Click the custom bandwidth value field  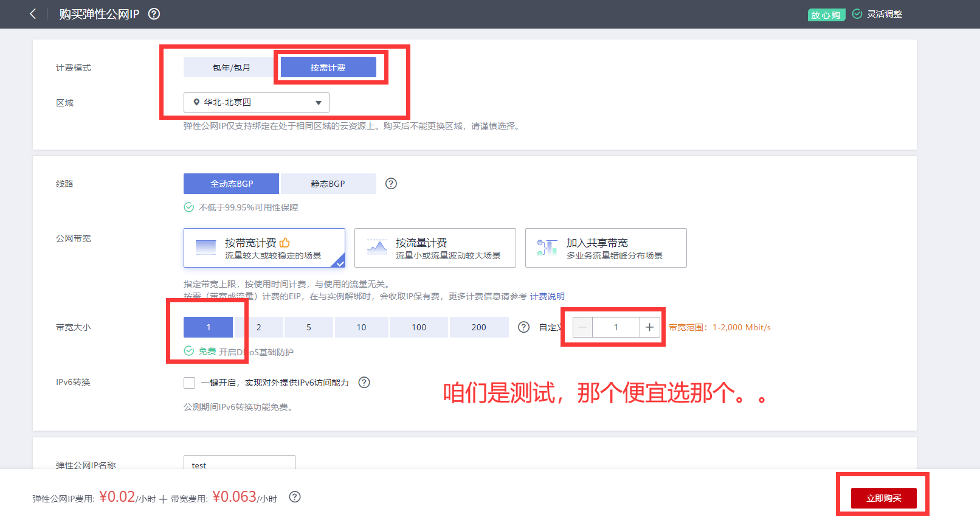(616, 327)
